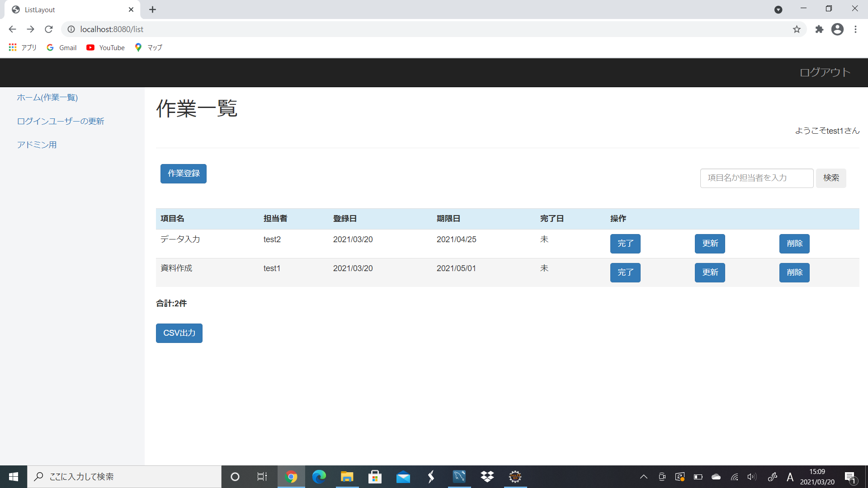Viewport: 868px width, 488px height.
Task: Show hidden system tray icons
Action: (x=644, y=477)
